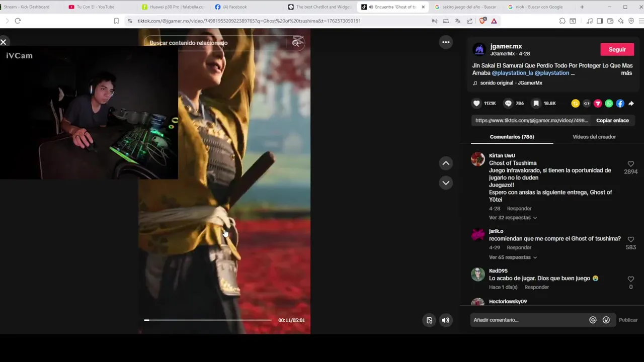
Task: Click the browser address bar URL
Action: pyautogui.click(x=249, y=21)
